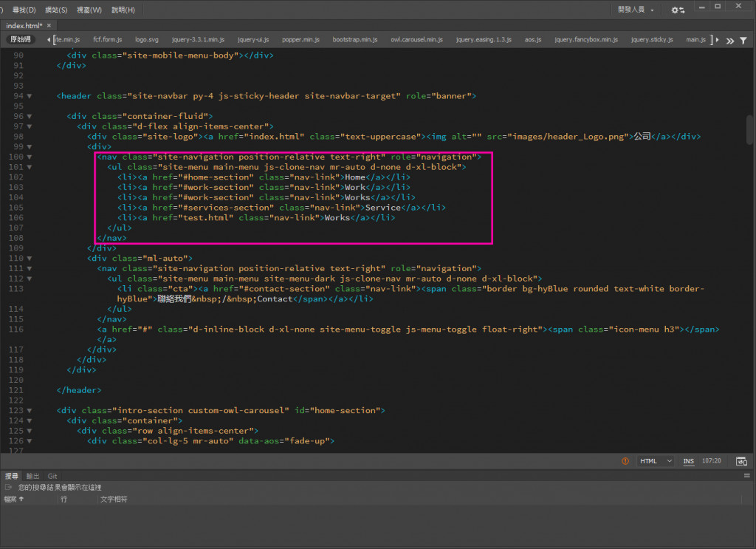
Task: Open the search panel options menu icon
Action: (x=746, y=477)
